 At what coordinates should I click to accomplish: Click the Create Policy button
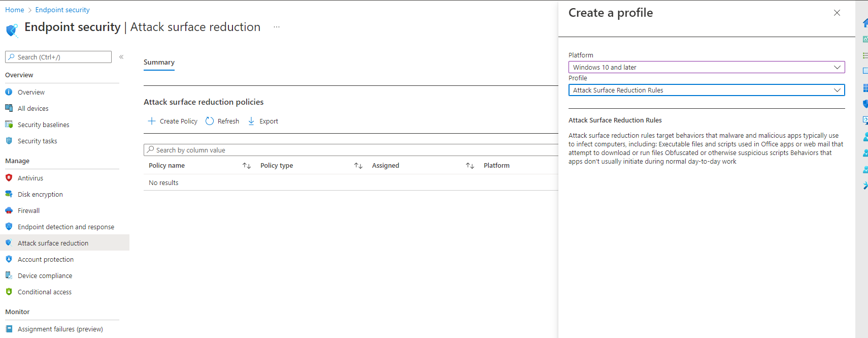pos(173,121)
